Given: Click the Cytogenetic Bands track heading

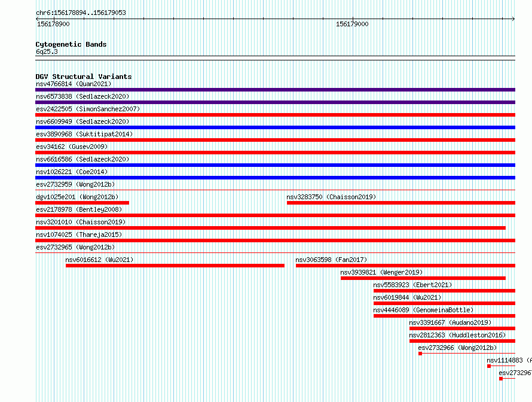Looking at the screenshot, I should pyautogui.click(x=71, y=44).
